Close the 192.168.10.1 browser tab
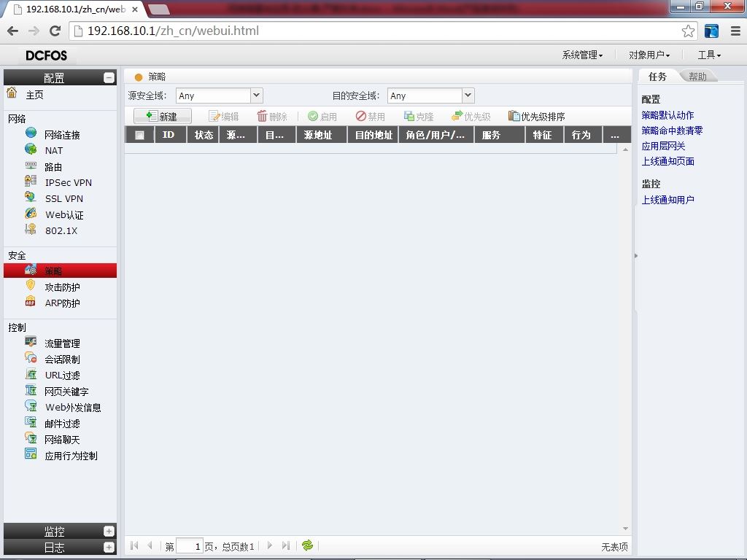 [135, 9]
